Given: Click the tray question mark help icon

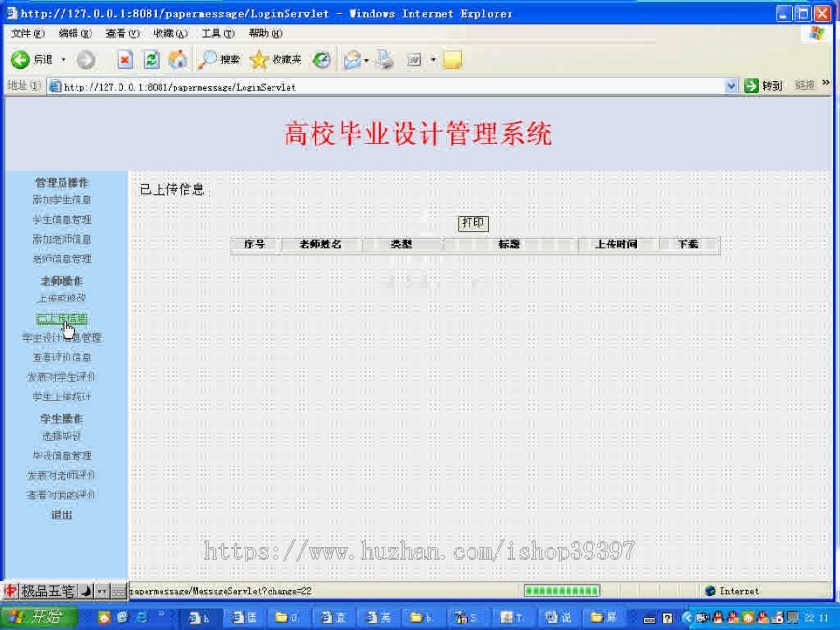Looking at the screenshot, I should pos(667,618).
